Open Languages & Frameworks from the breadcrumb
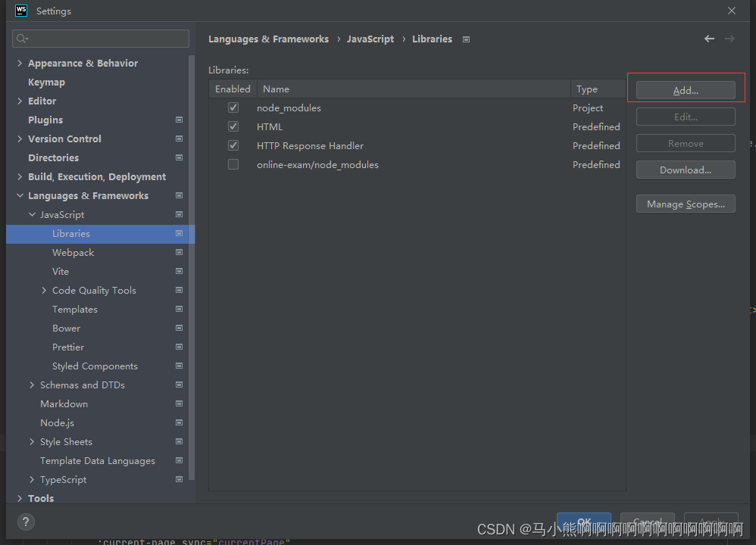The height and width of the screenshot is (545, 756). [x=267, y=39]
